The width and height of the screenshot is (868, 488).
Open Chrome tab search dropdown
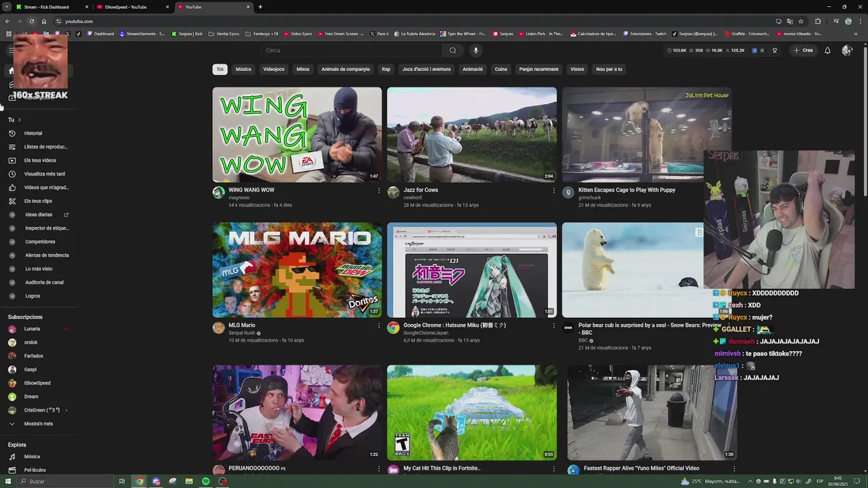click(x=6, y=7)
